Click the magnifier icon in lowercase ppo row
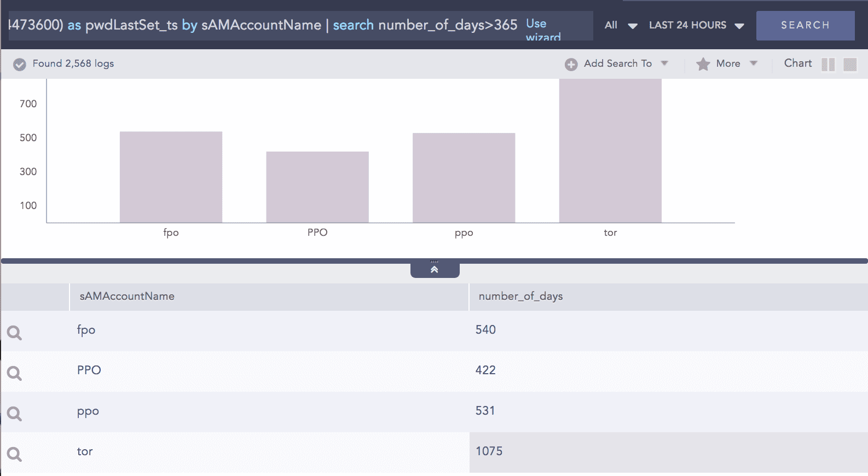This screenshot has height=476, width=868. coord(14,414)
